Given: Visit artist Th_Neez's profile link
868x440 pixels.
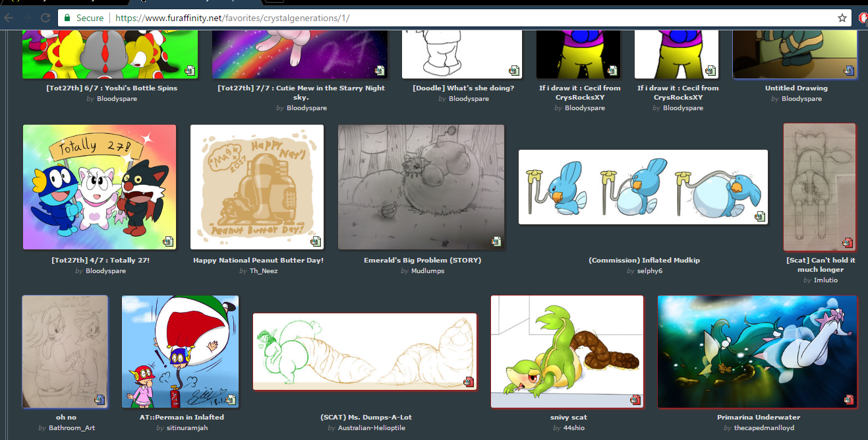Looking at the screenshot, I should click(263, 270).
